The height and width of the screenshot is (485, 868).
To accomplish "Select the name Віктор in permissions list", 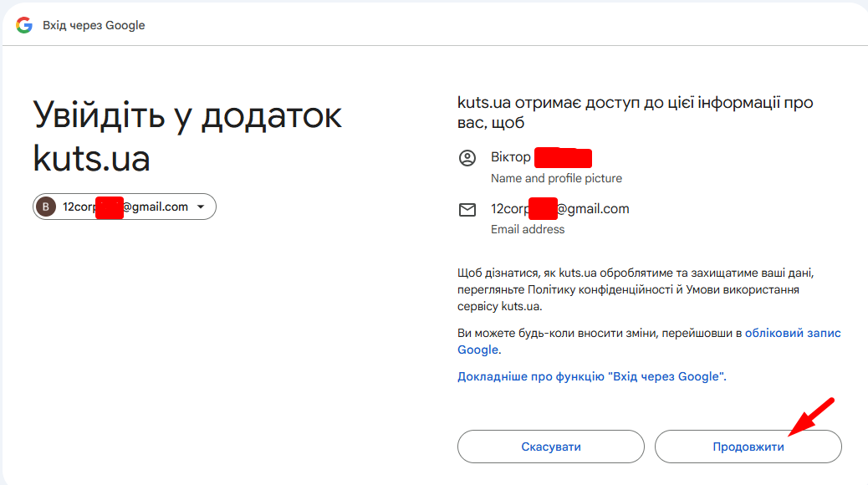I will [x=510, y=157].
